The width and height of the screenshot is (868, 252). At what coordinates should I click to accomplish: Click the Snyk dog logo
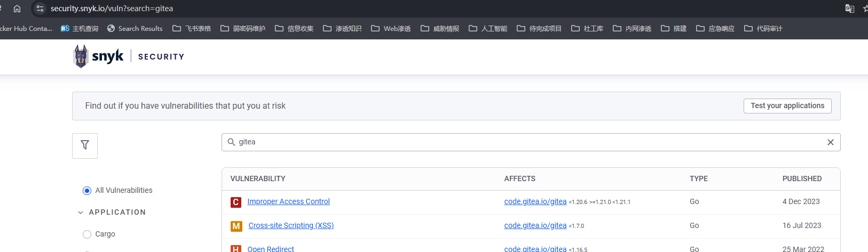pos(81,56)
